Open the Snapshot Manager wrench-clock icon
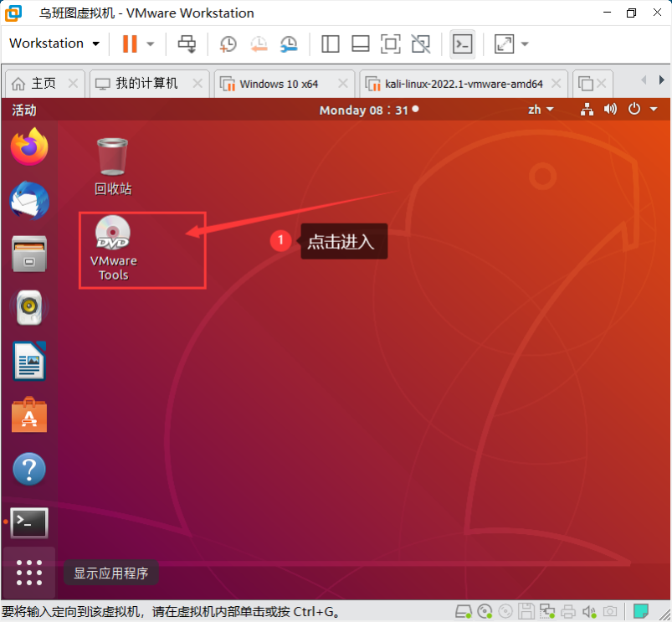Image resolution: width=672 pixels, height=622 pixels. (x=289, y=44)
